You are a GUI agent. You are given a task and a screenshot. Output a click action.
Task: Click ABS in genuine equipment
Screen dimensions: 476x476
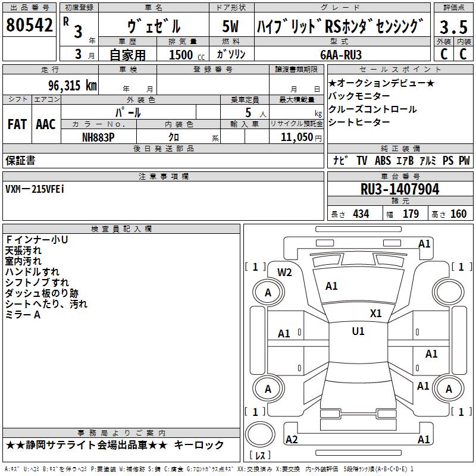pyautogui.click(x=383, y=160)
